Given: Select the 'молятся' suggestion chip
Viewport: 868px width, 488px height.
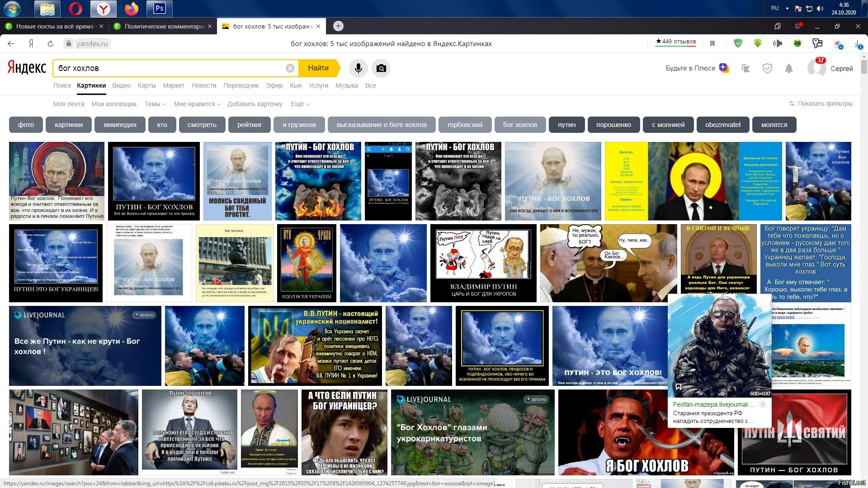Looking at the screenshot, I should pos(774,125).
